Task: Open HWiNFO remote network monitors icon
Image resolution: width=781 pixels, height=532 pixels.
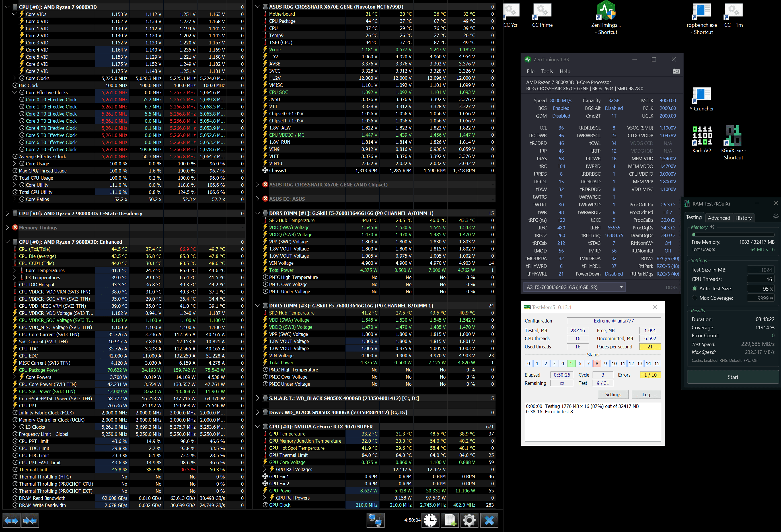Action: (375, 520)
